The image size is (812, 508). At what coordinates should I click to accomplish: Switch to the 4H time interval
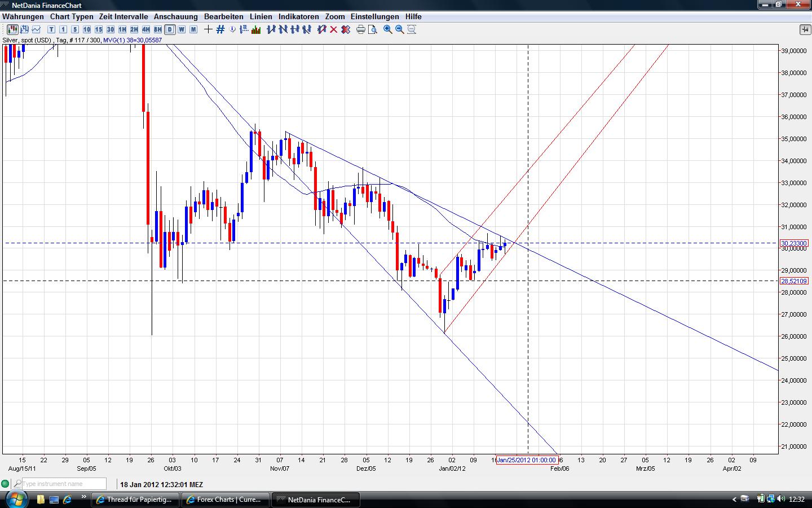coord(145,29)
